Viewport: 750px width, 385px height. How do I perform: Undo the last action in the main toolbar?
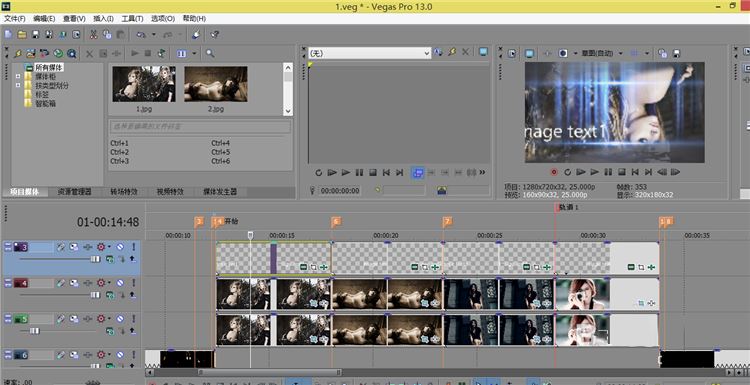pos(141,34)
